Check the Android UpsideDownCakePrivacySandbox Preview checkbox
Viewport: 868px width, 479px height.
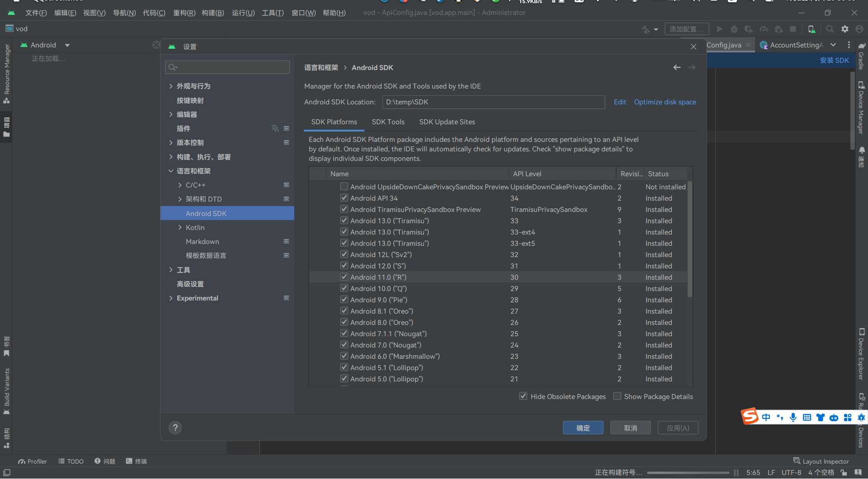[x=344, y=187]
